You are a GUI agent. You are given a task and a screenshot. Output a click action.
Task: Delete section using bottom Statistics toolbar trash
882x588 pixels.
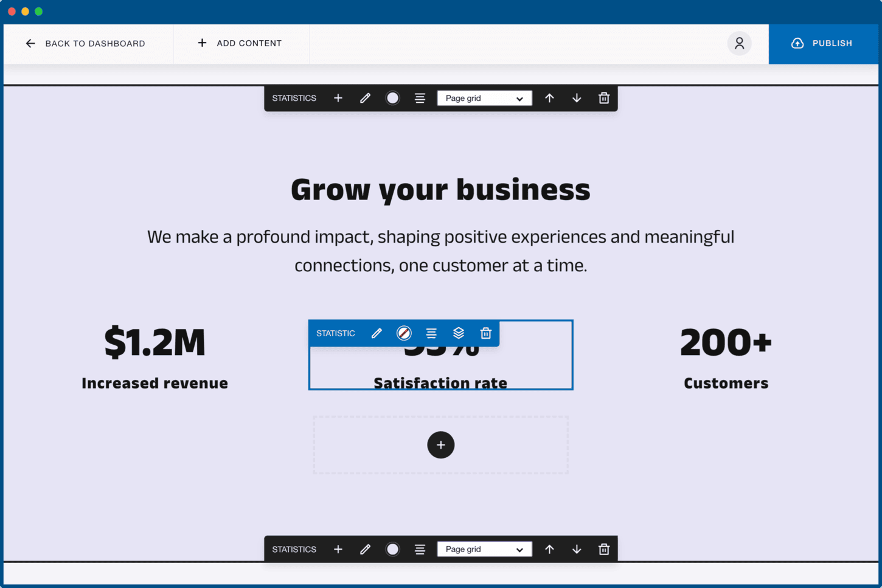tap(604, 549)
